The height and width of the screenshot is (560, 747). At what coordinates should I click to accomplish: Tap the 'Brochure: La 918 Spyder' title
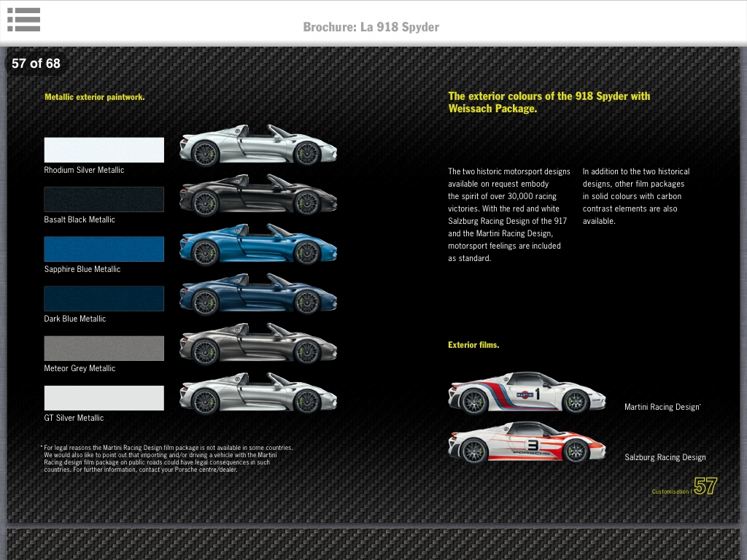tap(371, 27)
